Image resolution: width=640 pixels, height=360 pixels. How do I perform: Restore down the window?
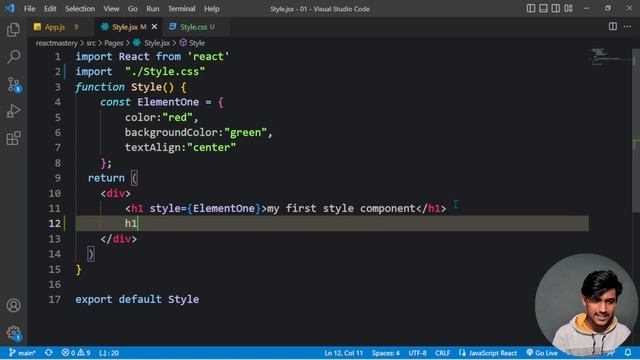[x=608, y=8]
